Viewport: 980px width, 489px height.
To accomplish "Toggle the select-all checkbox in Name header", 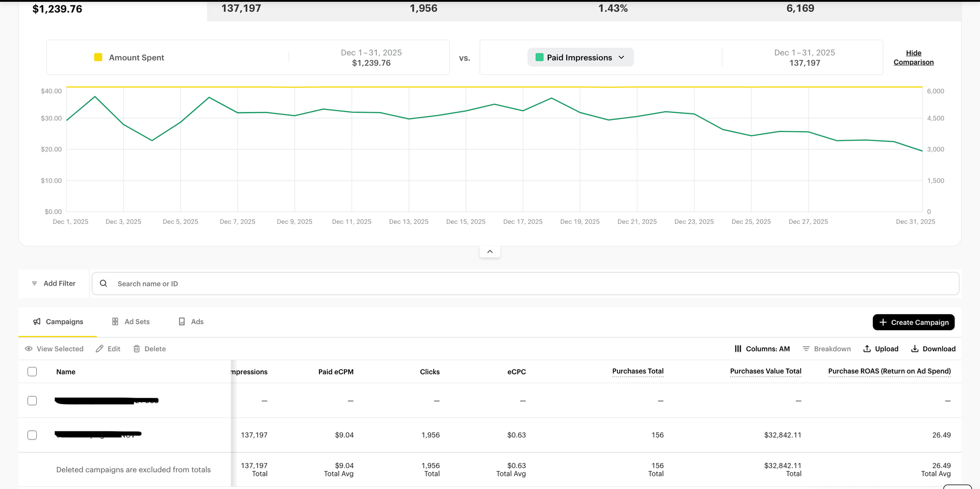I will click(x=32, y=372).
